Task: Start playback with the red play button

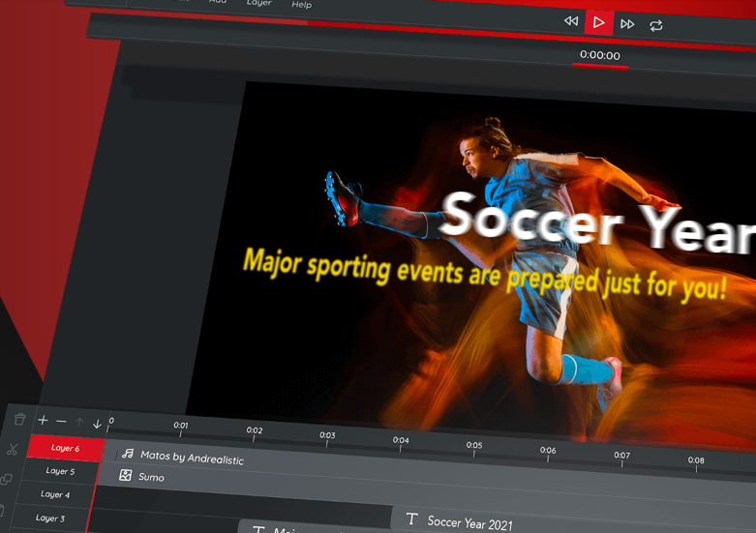Action: click(x=599, y=22)
